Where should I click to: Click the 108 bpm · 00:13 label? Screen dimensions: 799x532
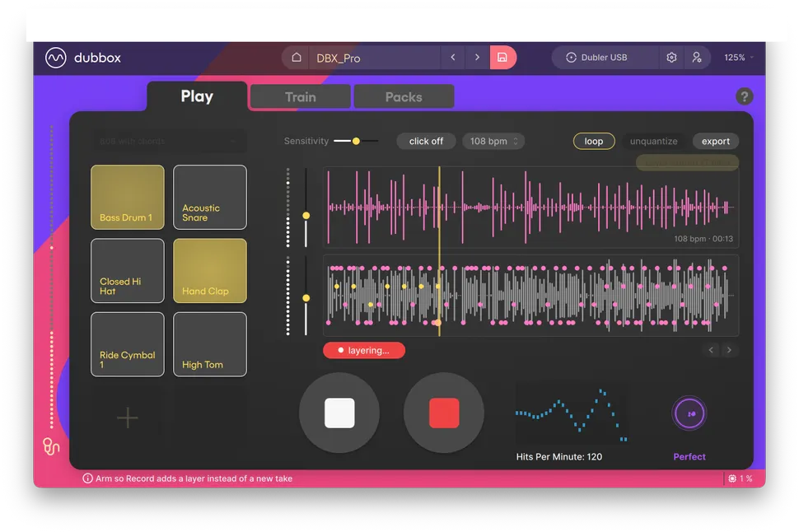703,239
